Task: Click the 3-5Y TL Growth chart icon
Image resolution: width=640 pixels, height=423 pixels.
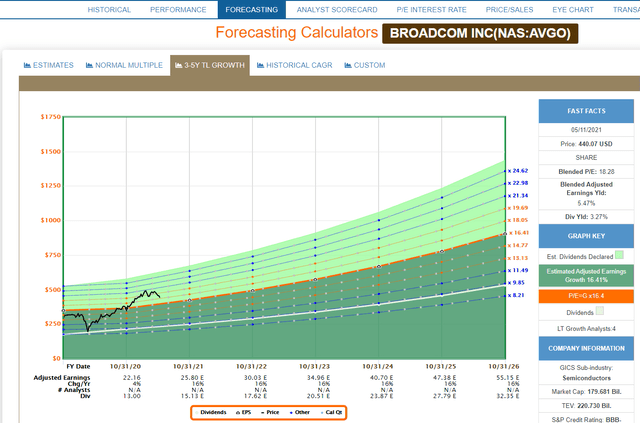Action: (178, 65)
